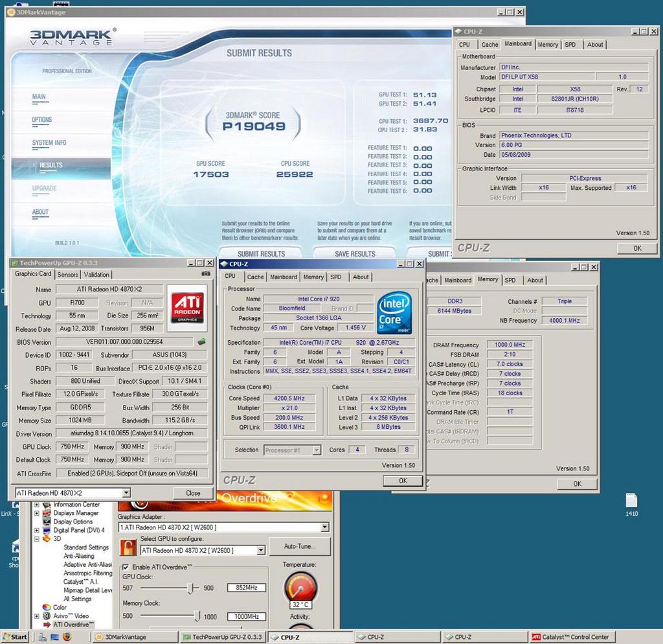Screen dimensions: 663x644
Task: Click the 3D node icon in Catalyst tree
Action: pyautogui.click(x=47, y=538)
